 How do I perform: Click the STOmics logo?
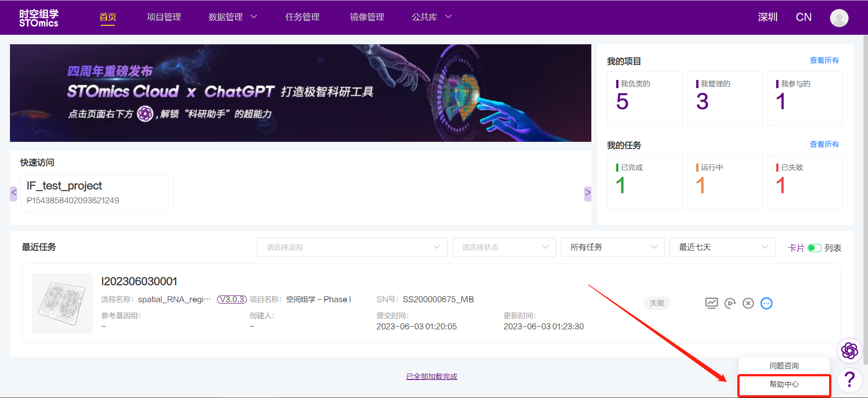coord(39,18)
